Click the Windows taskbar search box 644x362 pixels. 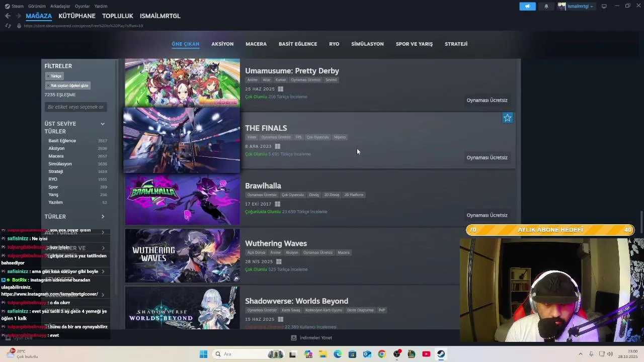click(248, 354)
